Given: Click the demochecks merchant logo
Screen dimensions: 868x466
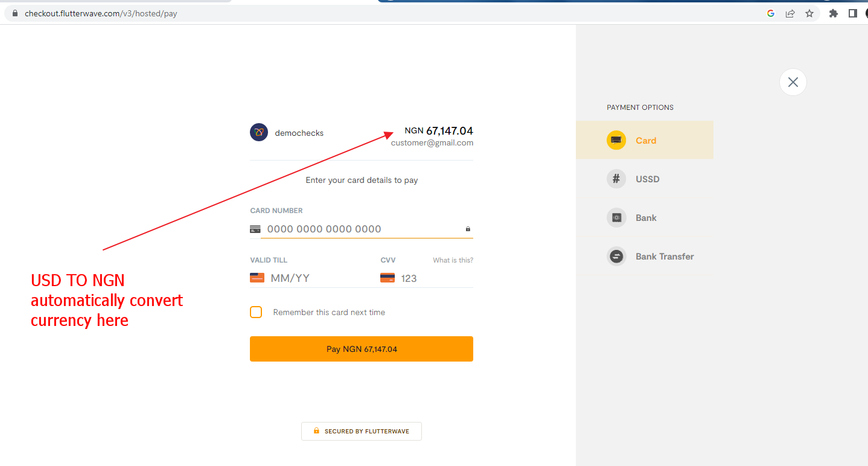Looking at the screenshot, I should point(259,132).
